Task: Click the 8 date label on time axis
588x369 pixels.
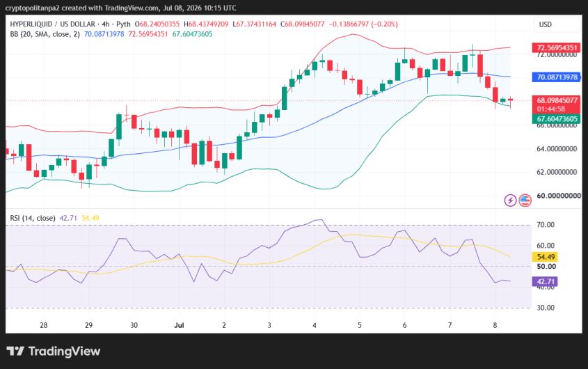Action: coord(495,325)
